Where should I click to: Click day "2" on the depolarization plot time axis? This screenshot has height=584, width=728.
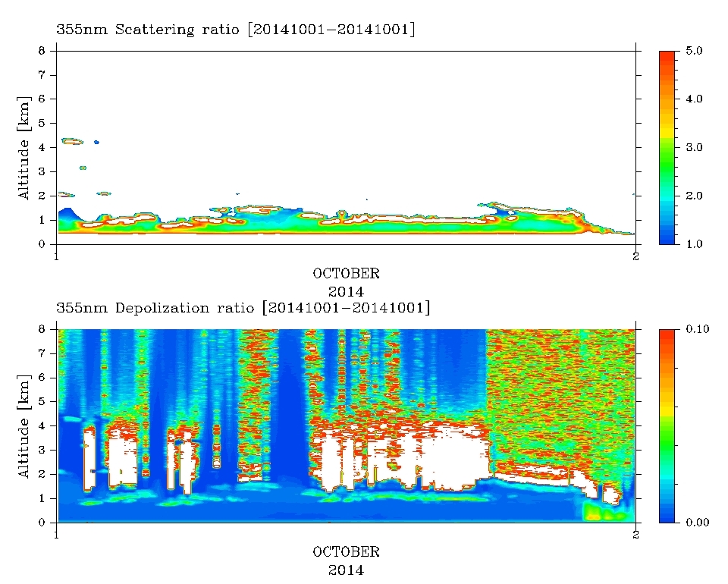tap(635, 535)
